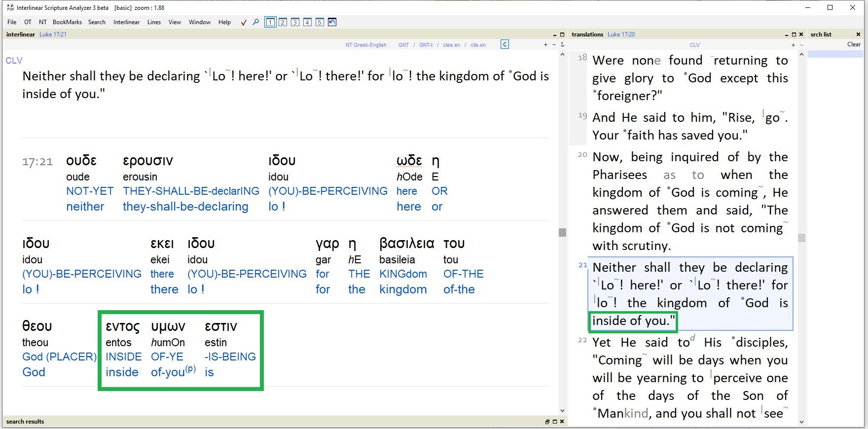This screenshot has width=868, height=429.
Task: Click the translations scrollbar thumb
Action: pyautogui.click(x=801, y=238)
